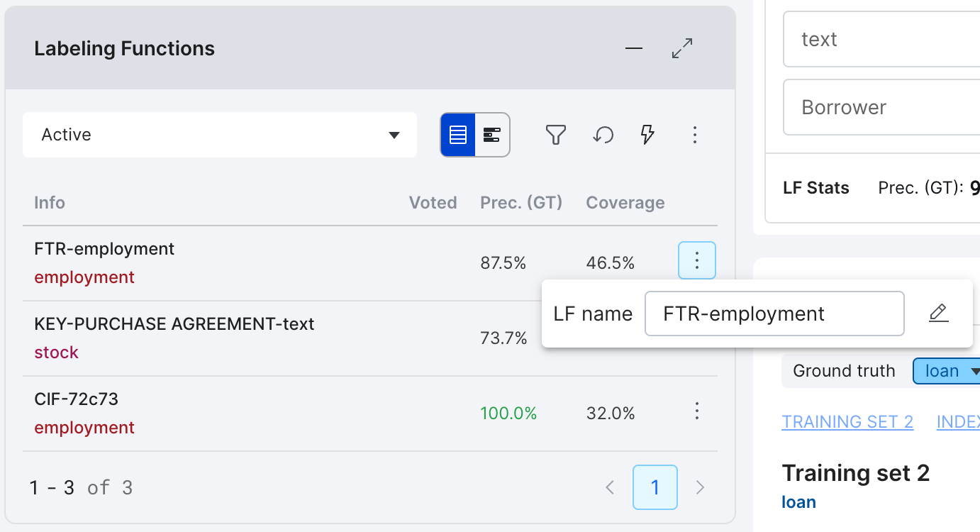Click the LF Stats label
Screen dimensions: 980x532
(x=816, y=188)
